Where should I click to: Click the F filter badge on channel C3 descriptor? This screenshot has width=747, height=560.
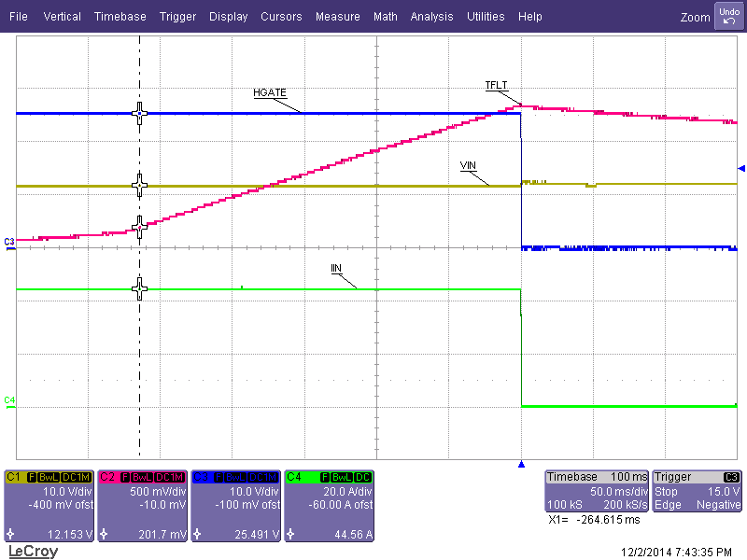220,475
